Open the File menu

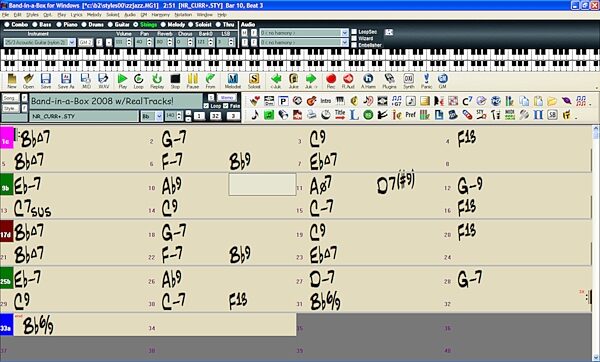[x=5, y=15]
